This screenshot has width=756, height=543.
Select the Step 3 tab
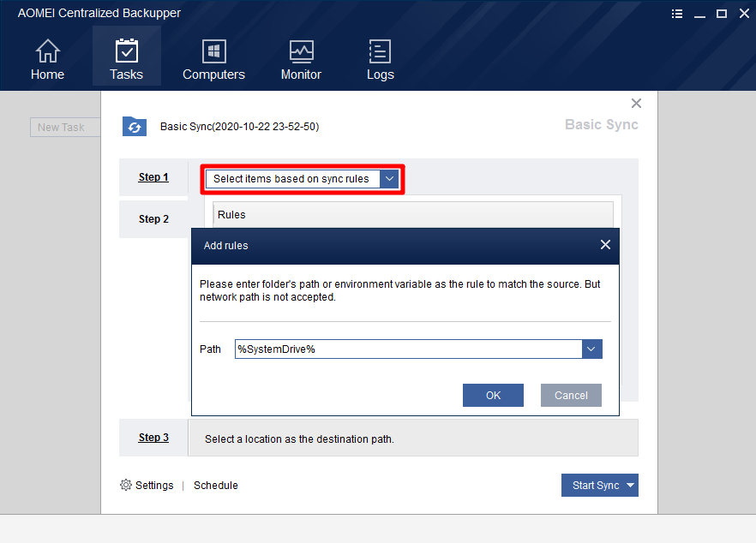pyautogui.click(x=153, y=438)
